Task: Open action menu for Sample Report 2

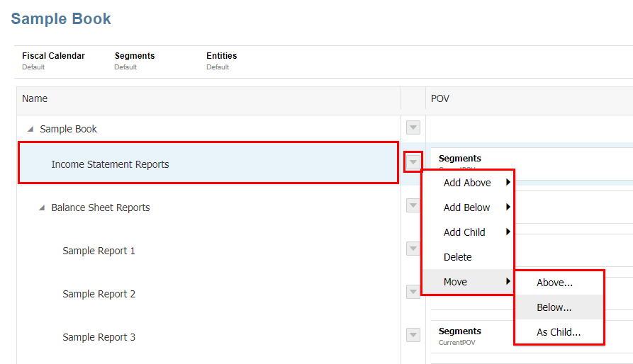Action: point(413,292)
